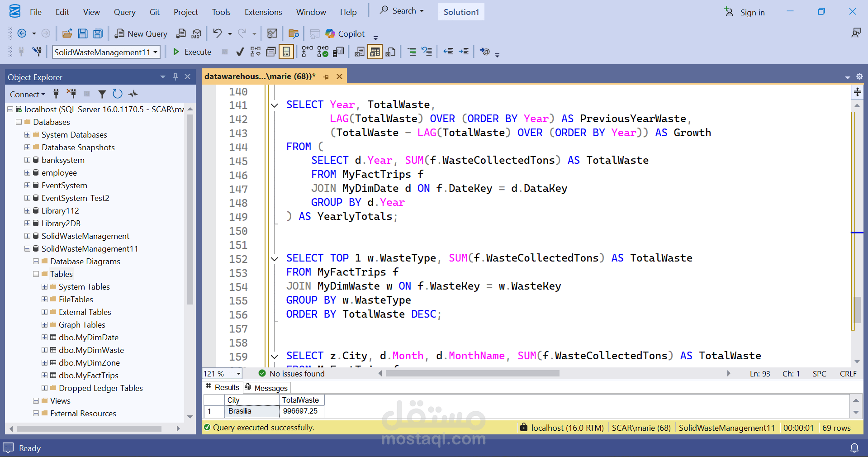Click Object Explorer Filter funnel icon
The height and width of the screenshot is (457, 868).
[x=102, y=94]
